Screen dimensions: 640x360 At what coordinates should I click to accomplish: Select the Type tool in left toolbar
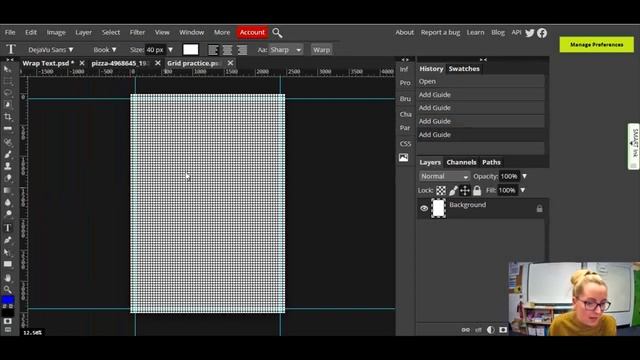pyautogui.click(x=7, y=228)
